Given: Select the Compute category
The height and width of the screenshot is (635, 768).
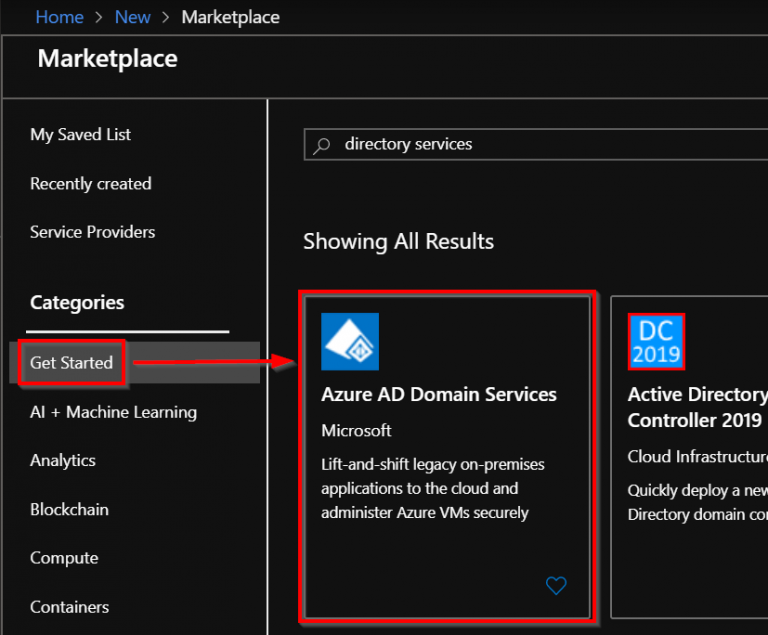Looking at the screenshot, I should point(64,558).
